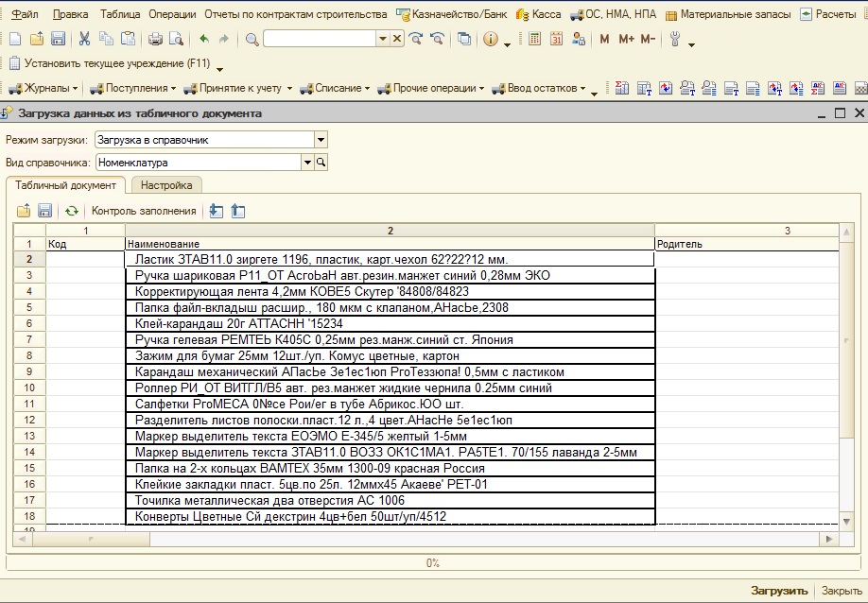Click the magnifier next to Номенклатура field
This screenshot has width=868, height=603.
click(x=321, y=163)
